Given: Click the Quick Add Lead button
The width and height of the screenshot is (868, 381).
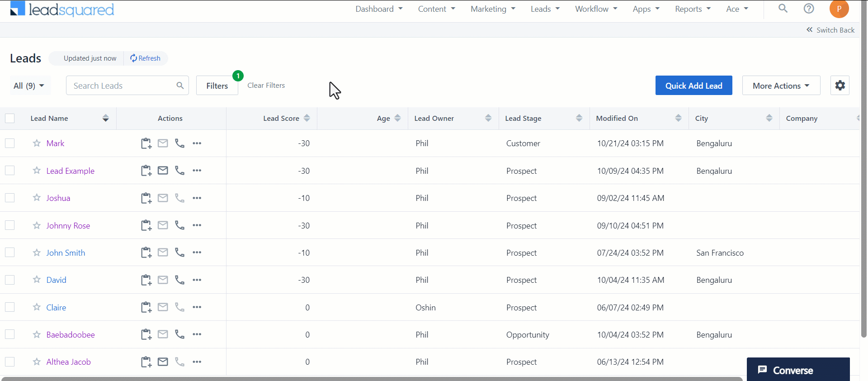Looking at the screenshot, I should click(693, 86).
